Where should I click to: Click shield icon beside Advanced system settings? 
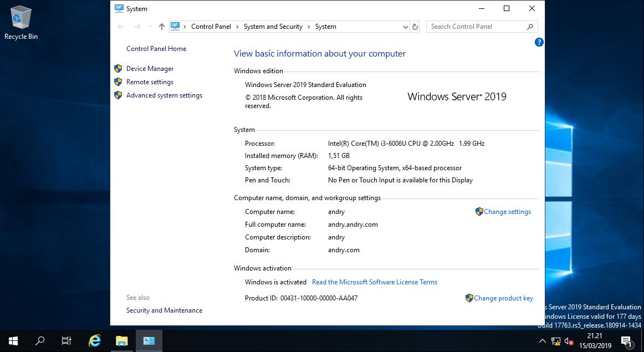(x=118, y=95)
